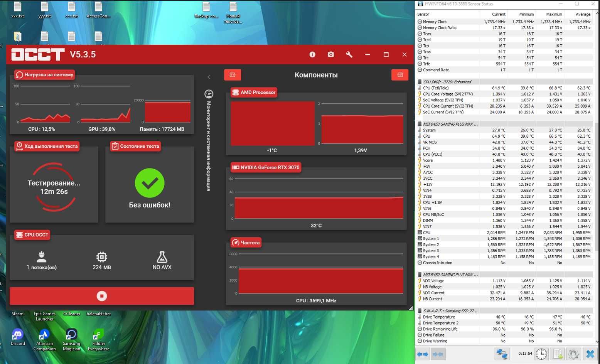
Task: Click the Частота panel label
Action: click(x=246, y=243)
